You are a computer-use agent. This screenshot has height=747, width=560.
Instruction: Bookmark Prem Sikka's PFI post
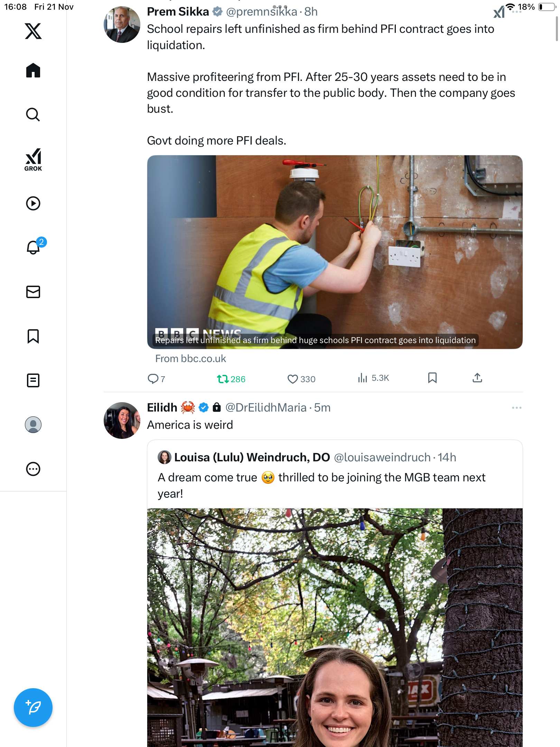(x=432, y=378)
